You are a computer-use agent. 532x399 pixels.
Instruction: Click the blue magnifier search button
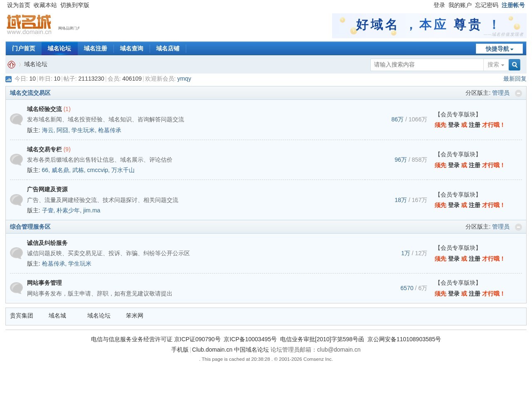click(x=515, y=65)
